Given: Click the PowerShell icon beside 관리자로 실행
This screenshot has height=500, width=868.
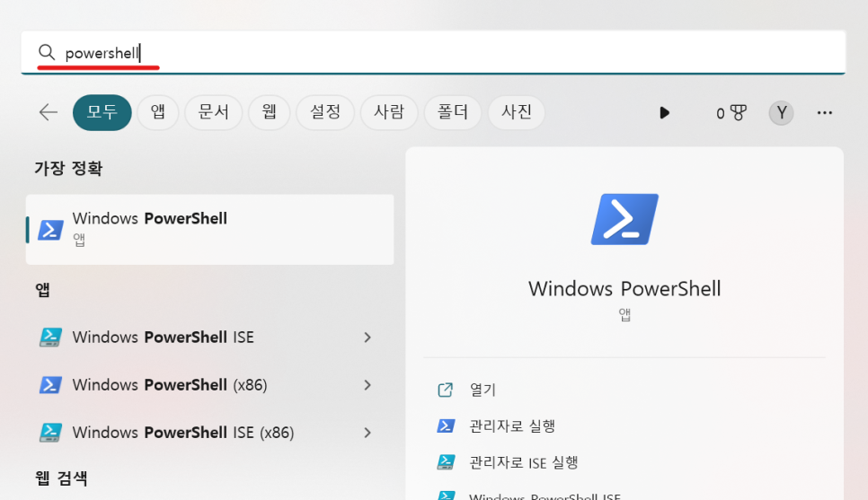Looking at the screenshot, I should pos(446,425).
